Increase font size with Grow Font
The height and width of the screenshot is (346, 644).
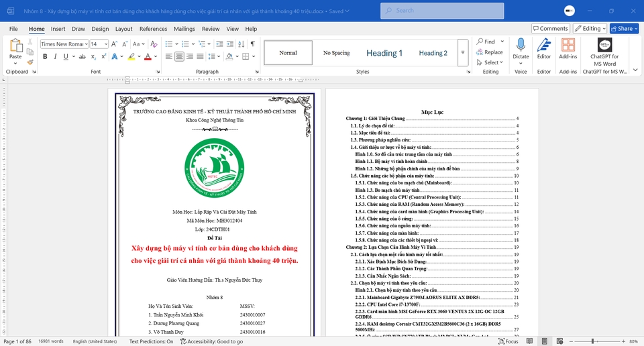click(x=115, y=44)
